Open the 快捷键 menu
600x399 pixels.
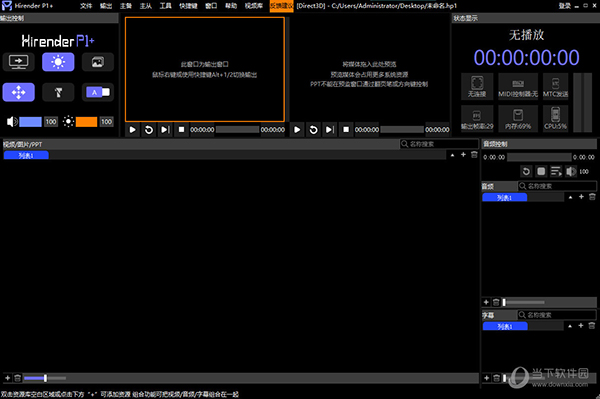pyautogui.click(x=188, y=6)
